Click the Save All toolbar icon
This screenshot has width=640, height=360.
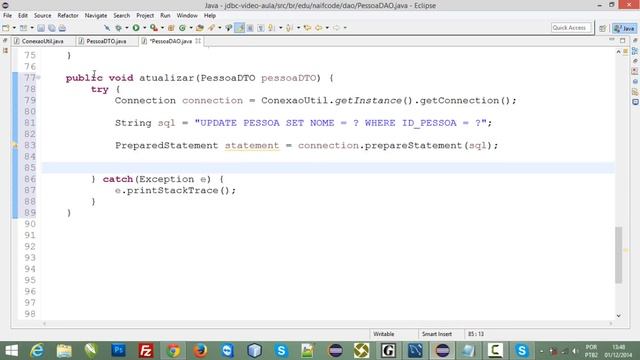click(x=51, y=28)
